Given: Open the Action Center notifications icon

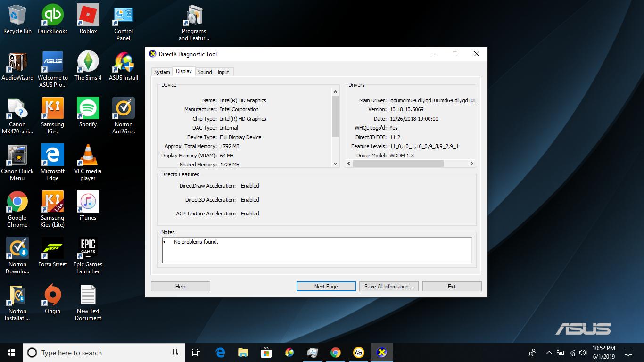Looking at the screenshot, I should click(x=628, y=353).
